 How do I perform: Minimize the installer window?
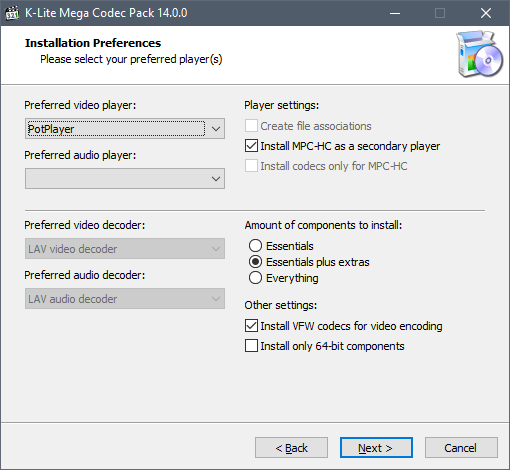click(395, 13)
